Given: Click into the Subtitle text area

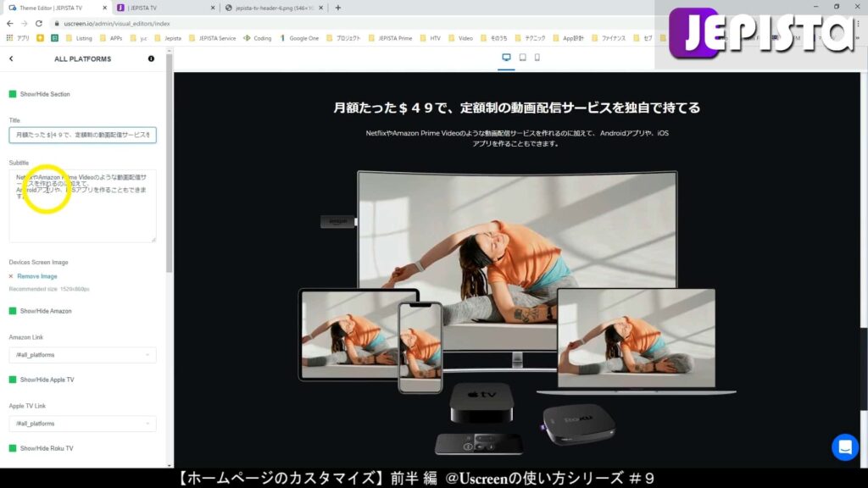Looking at the screenshot, I should tap(82, 206).
